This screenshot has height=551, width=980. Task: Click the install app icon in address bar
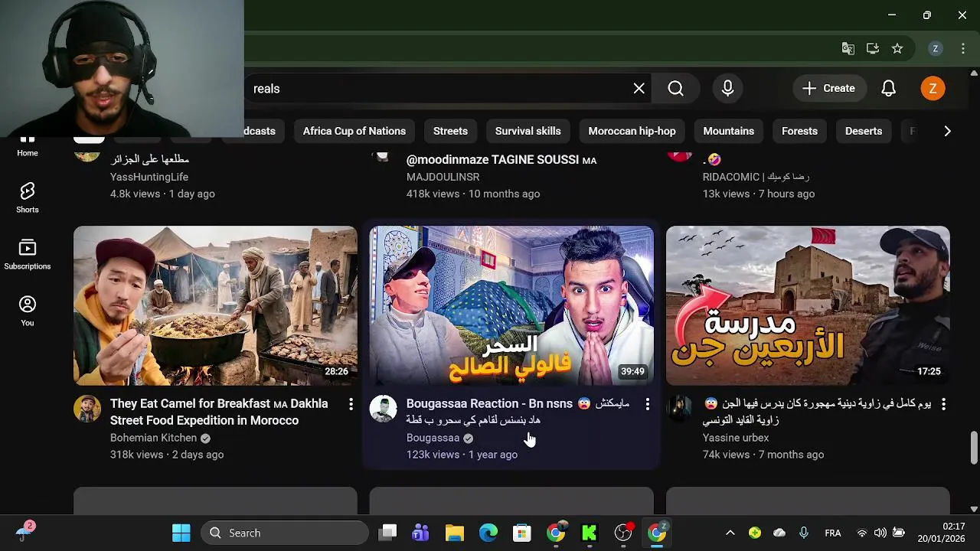tap(873, 48)
